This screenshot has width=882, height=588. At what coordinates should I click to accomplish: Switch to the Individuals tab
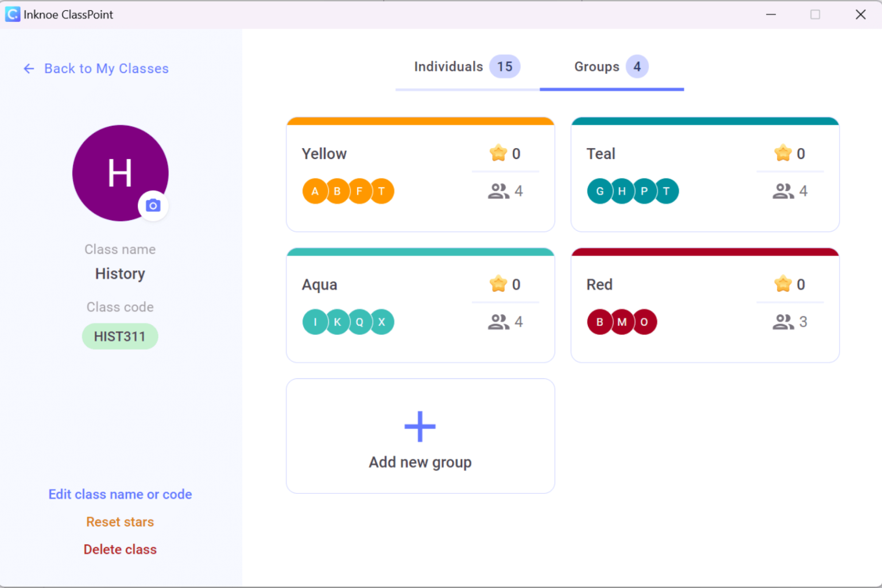pyautogui.click(x=448, y=67)
